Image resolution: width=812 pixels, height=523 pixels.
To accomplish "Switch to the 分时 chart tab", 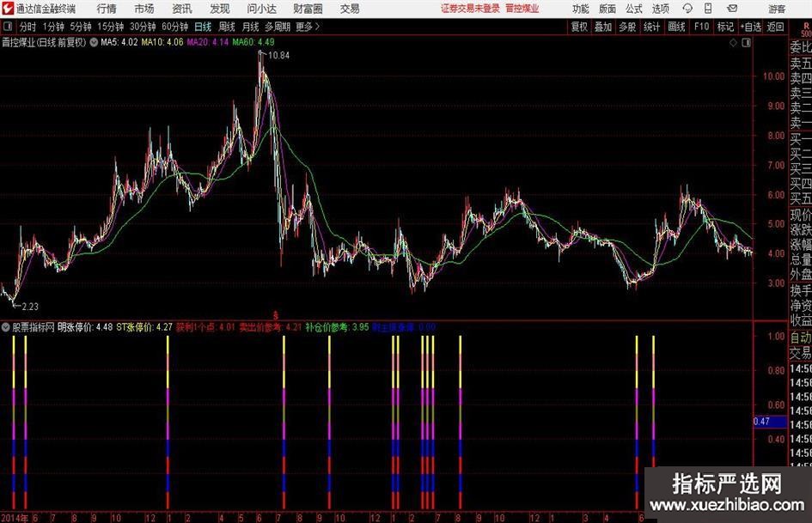I will 28,27.
